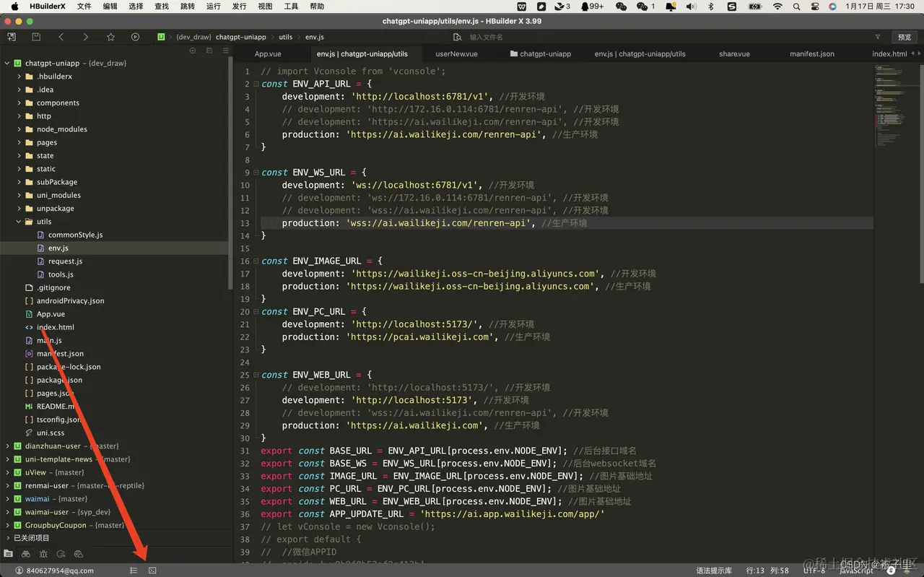Collapse all icon above project tree
Viewport: 924px width, 577px height.
click(x=209, y=51)
